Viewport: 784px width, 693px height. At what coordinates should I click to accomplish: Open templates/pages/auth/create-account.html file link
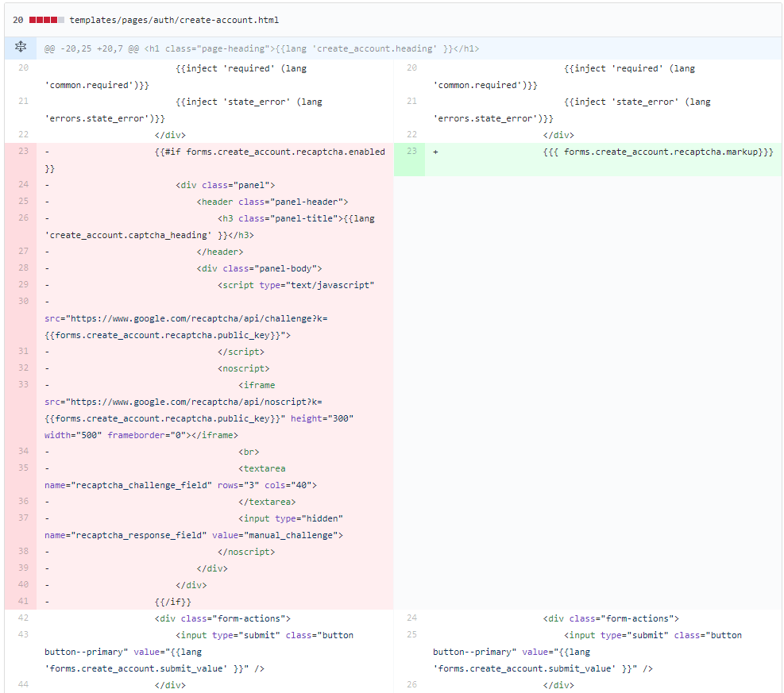(x=174, y=20)
